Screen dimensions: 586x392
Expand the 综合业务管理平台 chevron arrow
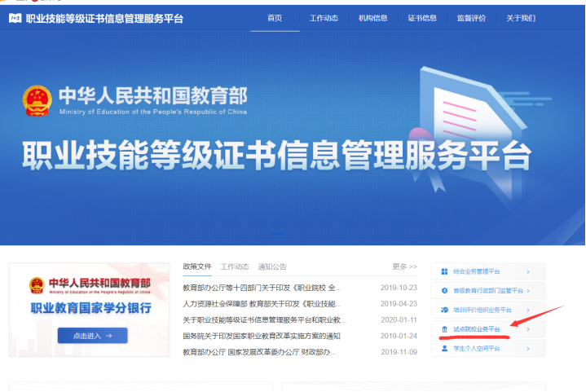[x=528, y=271]
